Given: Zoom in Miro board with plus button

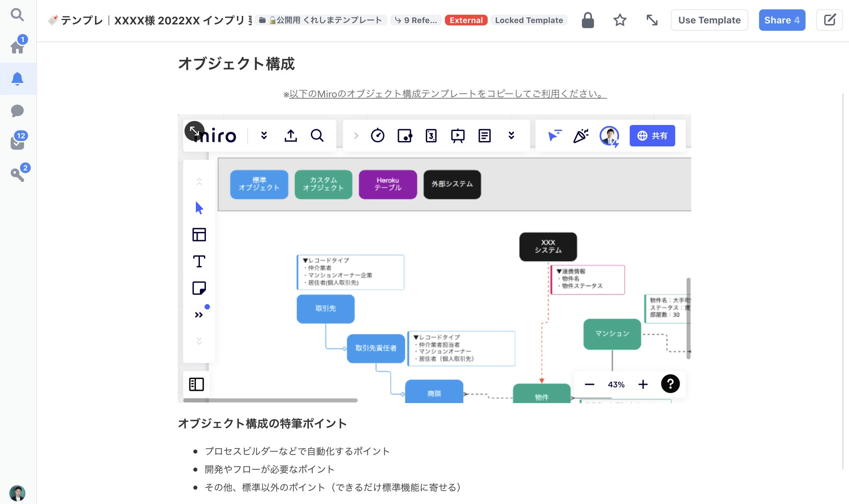Looking at the screenshot, I should [643, 384].
